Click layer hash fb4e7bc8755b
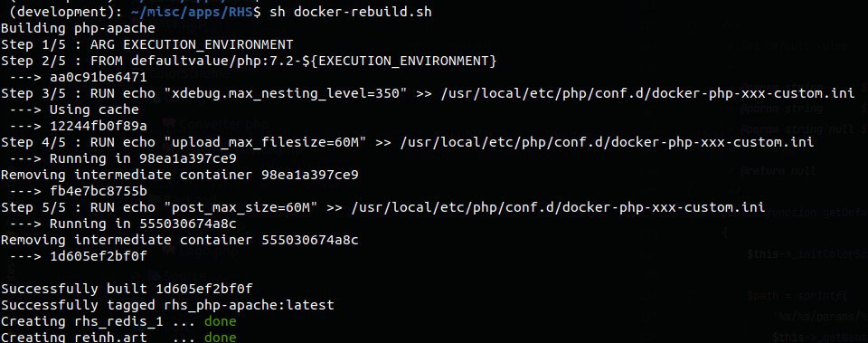This screenshot has width=868, height=343. [x=99, y=191]
